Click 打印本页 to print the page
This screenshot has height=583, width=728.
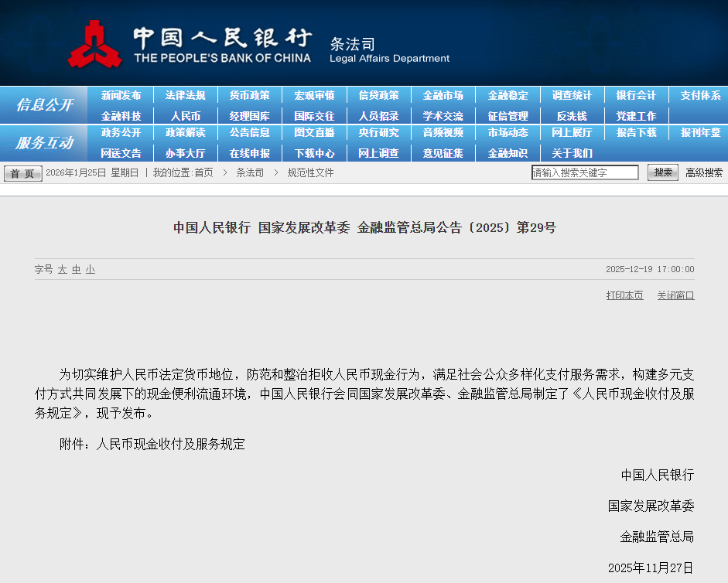[624, 295]
